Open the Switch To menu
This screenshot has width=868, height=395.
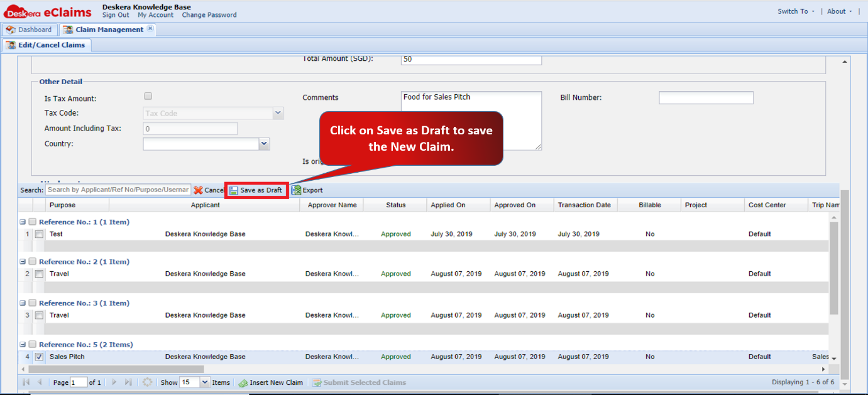(x=796, y=11)
